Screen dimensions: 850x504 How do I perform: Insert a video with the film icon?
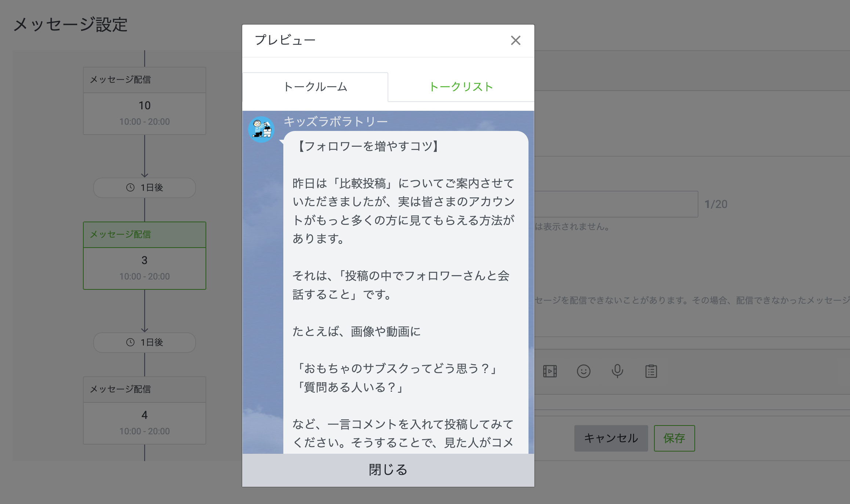coord(550,371)
